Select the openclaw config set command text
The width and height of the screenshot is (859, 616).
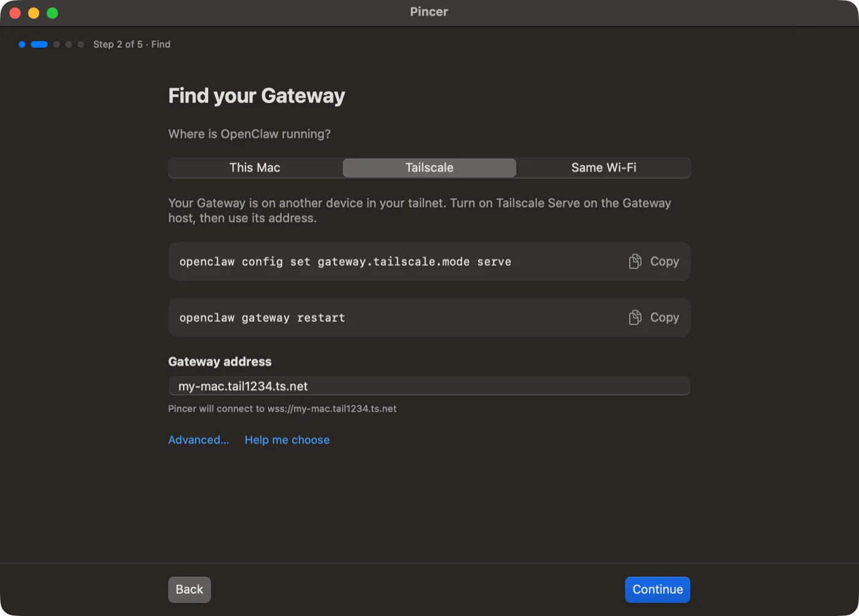pos(345,262)
